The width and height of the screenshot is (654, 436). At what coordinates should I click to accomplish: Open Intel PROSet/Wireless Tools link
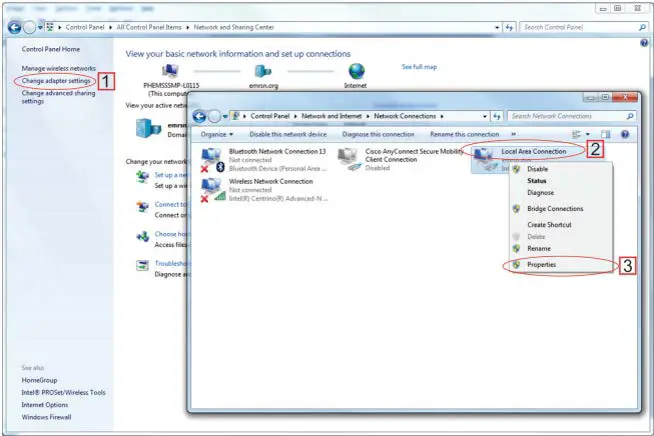pos(63,393)
